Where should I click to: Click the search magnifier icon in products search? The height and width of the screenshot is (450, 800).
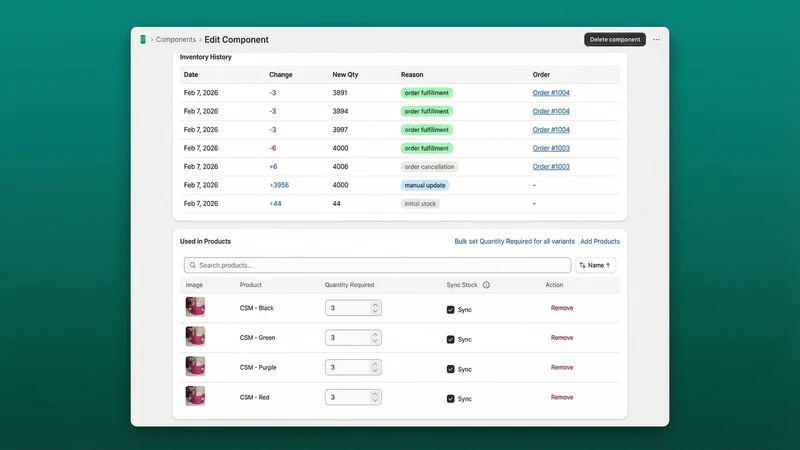(x=192, y=265)
